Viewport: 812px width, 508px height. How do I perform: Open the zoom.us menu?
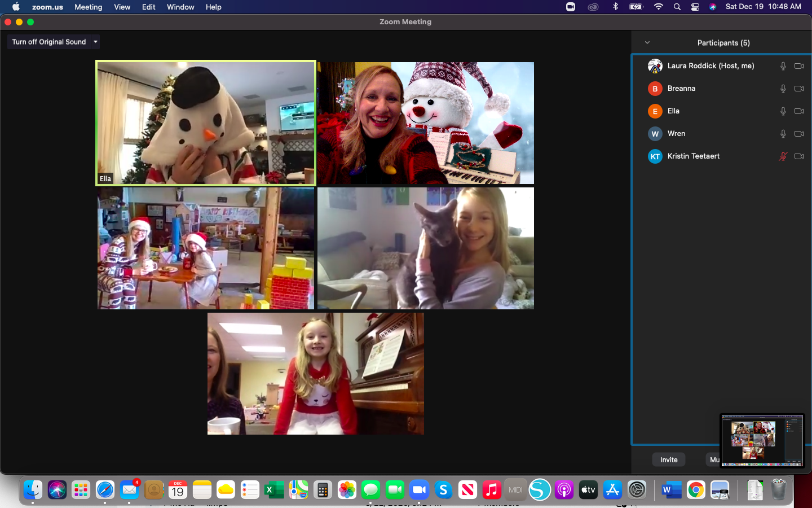pyautogui.click(x=47, y=7)
